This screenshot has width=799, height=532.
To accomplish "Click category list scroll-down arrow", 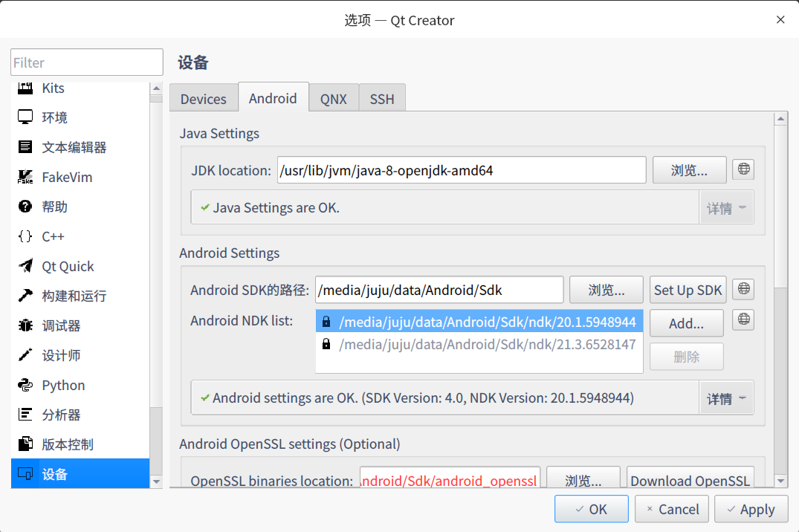I will coord(156,481).
